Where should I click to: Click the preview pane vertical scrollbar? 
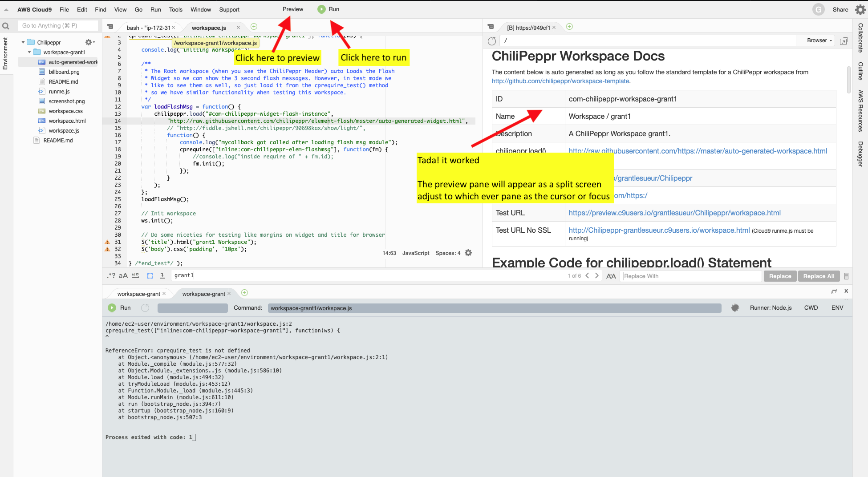[x=849, y=80]
